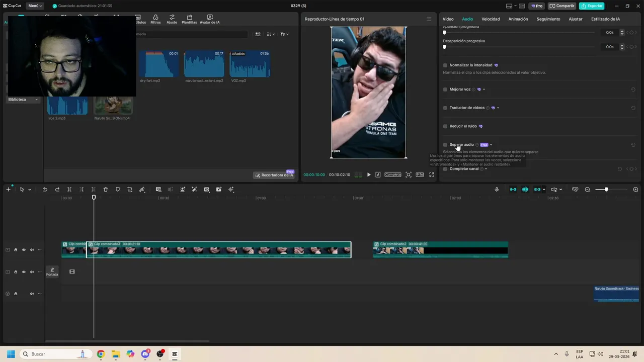Screen dimensions: 644x362
Task: Expand the 'Completar canal' dropdown arrow
Action: tap(486, 169)
